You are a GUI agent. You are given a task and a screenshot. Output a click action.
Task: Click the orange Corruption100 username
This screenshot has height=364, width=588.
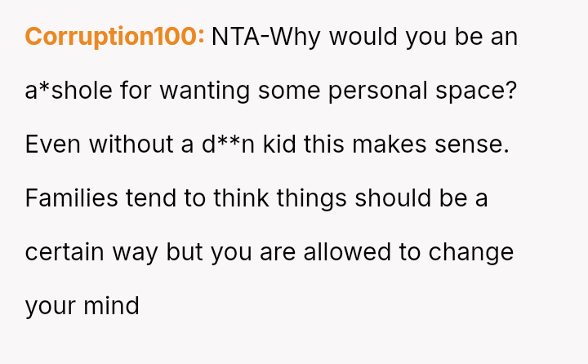click(115, 37)
